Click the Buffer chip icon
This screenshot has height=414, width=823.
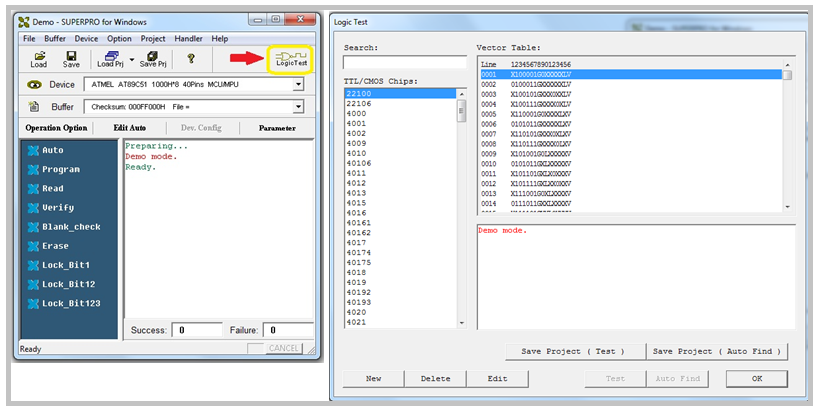pyautogui.click(x=34, y=106)
